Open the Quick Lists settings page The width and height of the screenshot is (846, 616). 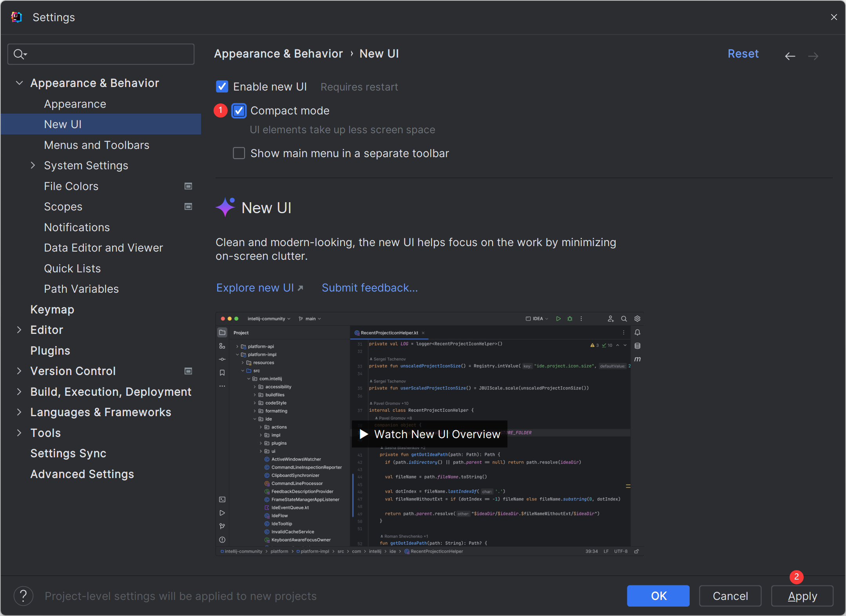coord(72,268)
